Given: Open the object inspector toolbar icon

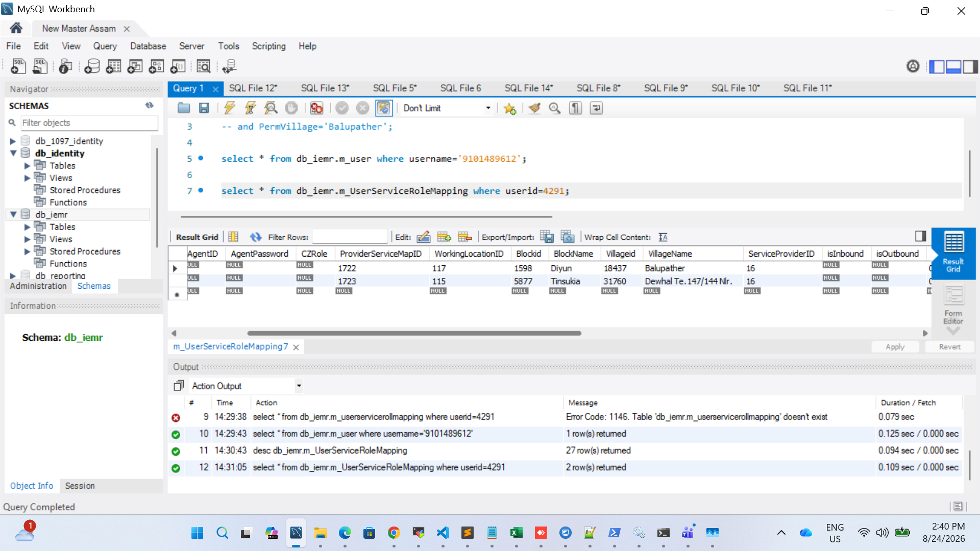Looking at the screenshot, I should click(x=66, y=66).
